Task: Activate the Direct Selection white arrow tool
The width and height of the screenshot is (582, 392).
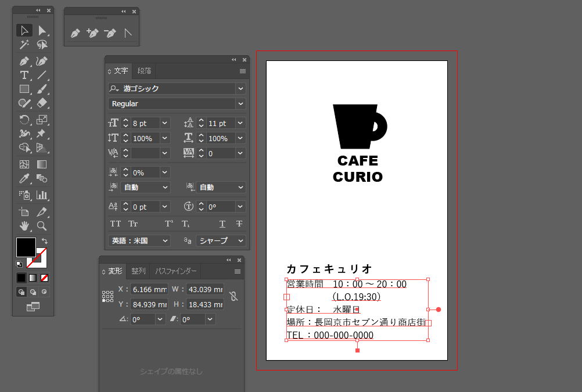Action: 42,31
